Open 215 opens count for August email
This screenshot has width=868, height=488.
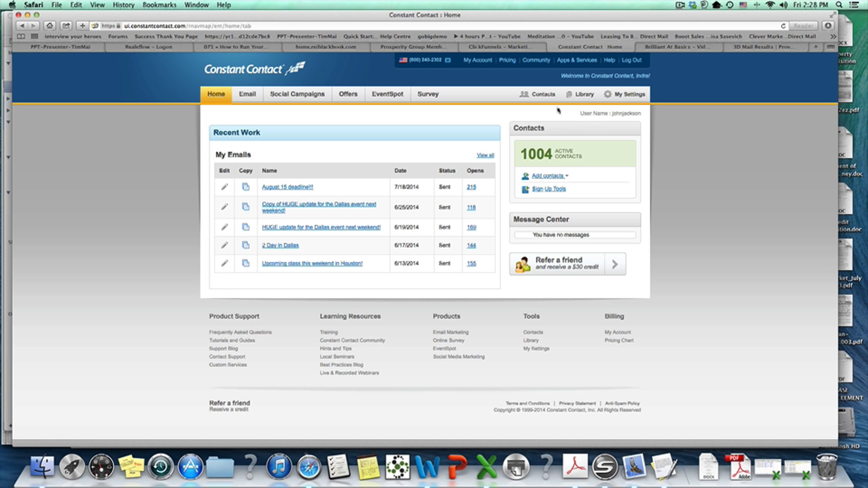[471, 187]
